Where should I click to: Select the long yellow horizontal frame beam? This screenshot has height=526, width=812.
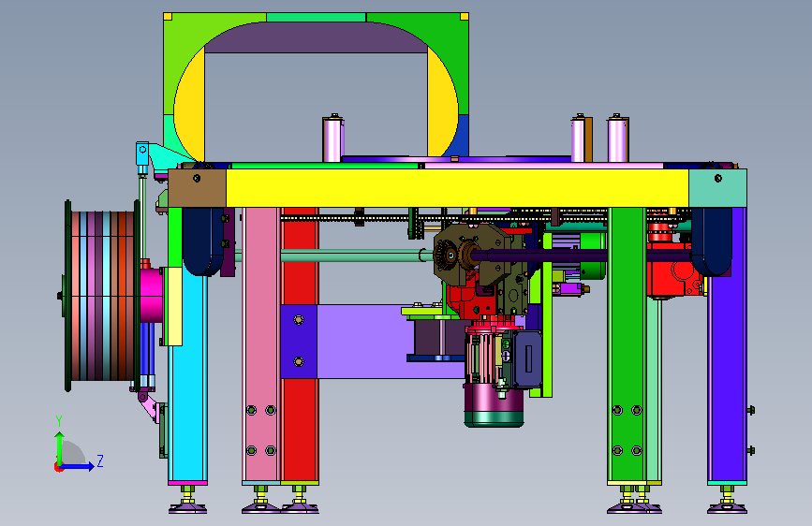tap(457, 188)
